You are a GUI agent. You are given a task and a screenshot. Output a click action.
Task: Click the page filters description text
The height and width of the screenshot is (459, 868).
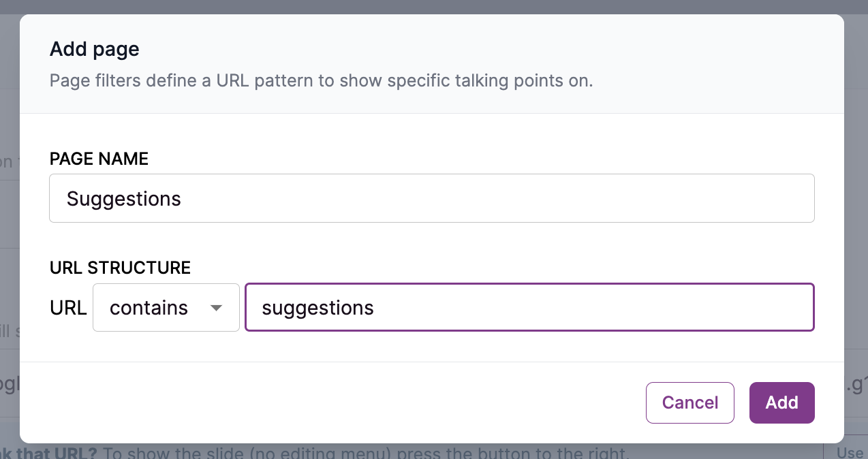(x=321, y=81)
